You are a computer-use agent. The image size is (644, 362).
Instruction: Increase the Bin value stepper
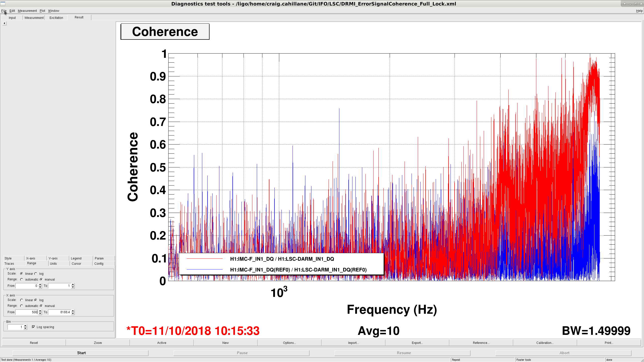pos(25,326)
